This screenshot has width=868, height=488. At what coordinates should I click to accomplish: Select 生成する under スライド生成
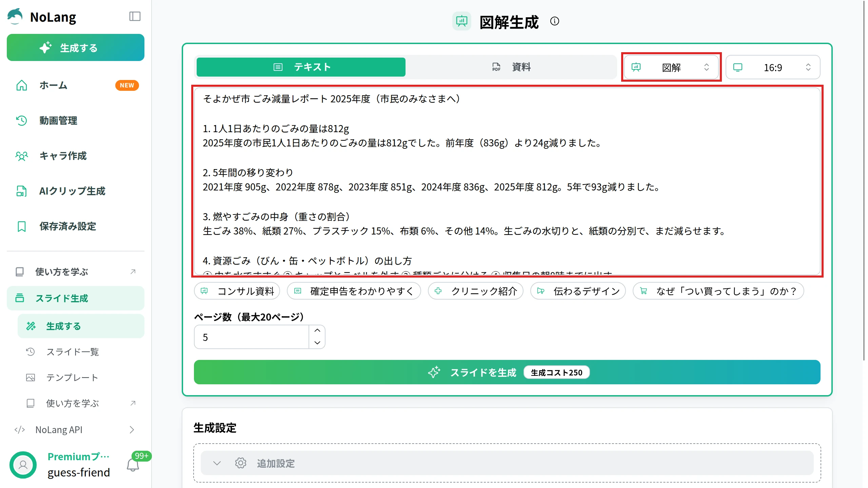tap(81, 326)
